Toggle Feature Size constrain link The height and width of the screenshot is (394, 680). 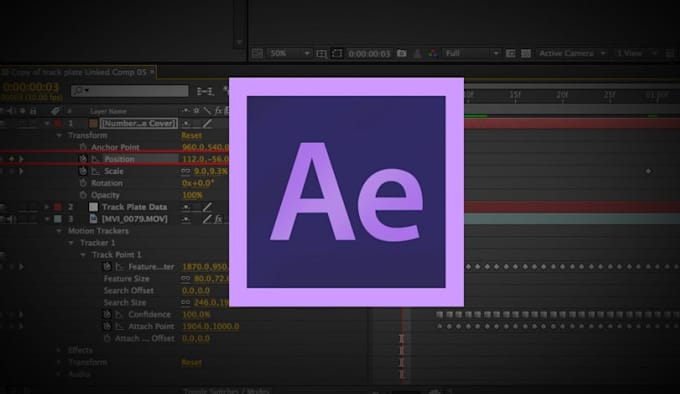pos(186,279)
